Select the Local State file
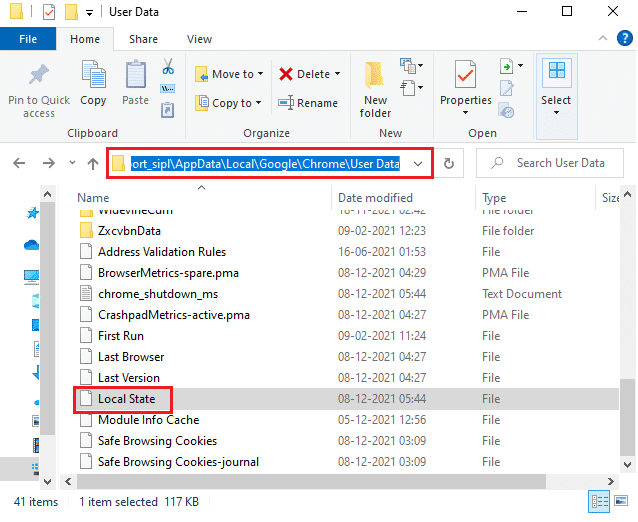The height and width of the screenshot is (522, 638). point(127,399)
